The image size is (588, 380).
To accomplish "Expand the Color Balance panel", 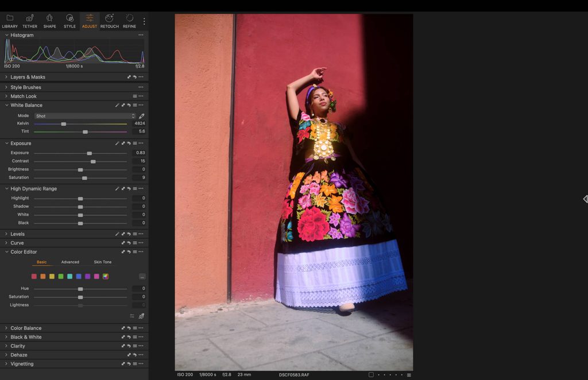I will (x=6, y=328).
